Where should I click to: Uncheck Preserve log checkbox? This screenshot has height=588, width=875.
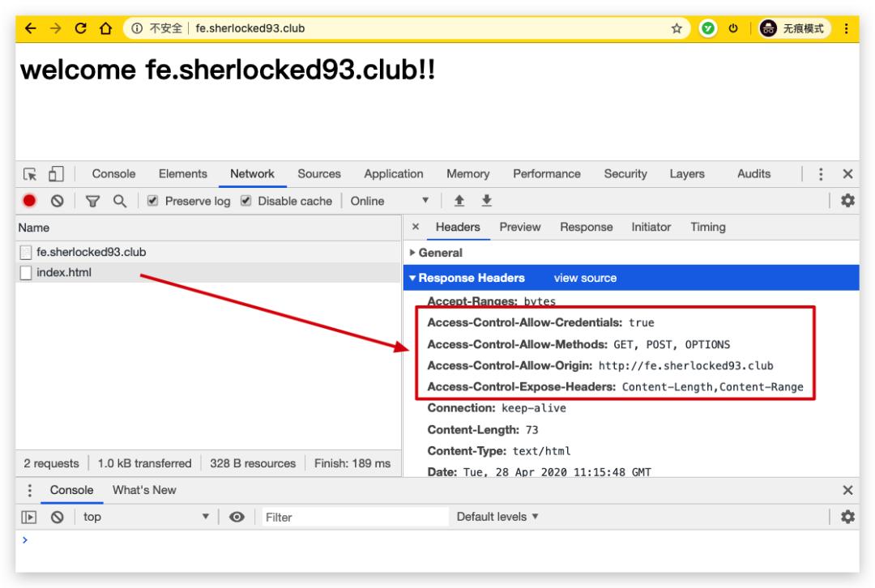[x=152, y=201]
